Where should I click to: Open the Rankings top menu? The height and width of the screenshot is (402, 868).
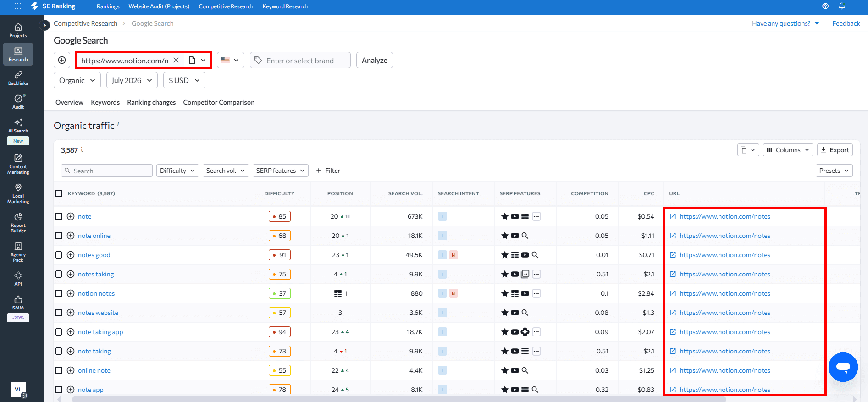[x=108, y=6]
